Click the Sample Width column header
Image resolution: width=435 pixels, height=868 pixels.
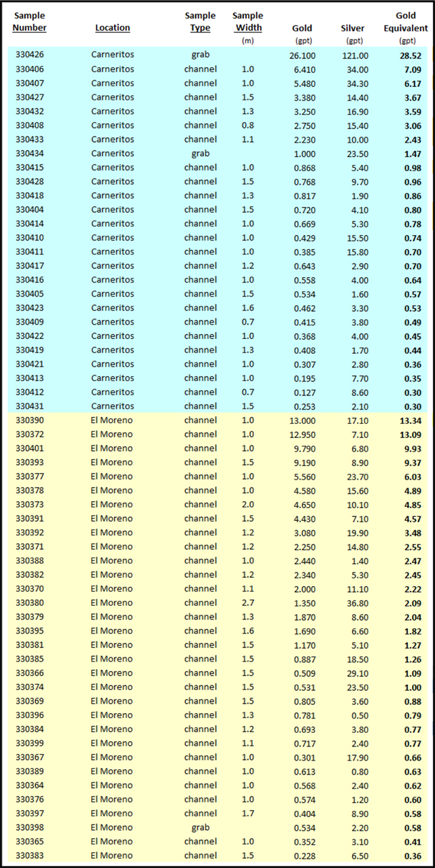click(248, 22)
